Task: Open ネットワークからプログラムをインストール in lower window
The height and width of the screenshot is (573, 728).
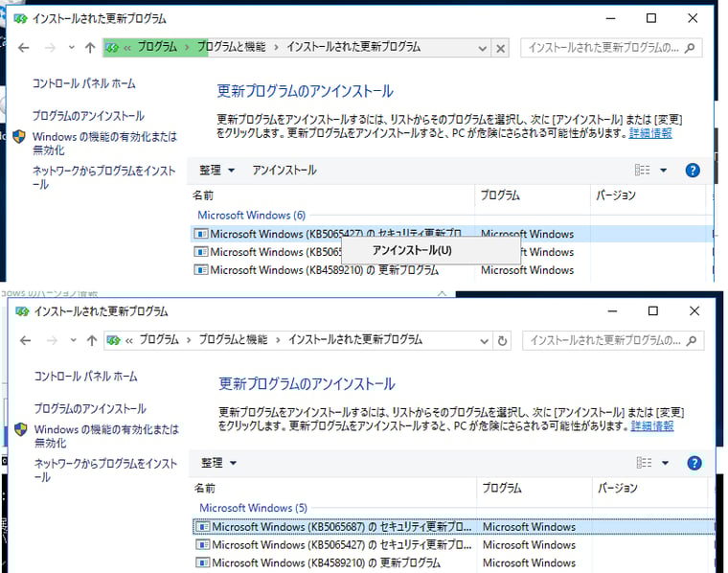Action: pos(105,470)
